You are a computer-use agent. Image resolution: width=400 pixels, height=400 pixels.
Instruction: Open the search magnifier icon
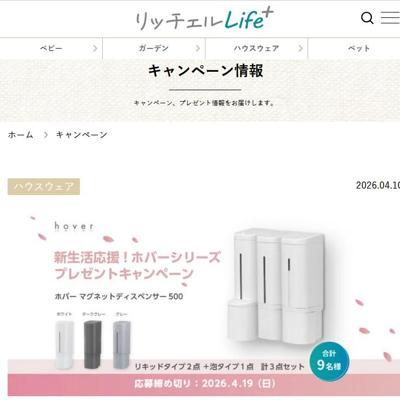(x=367, y=18)
